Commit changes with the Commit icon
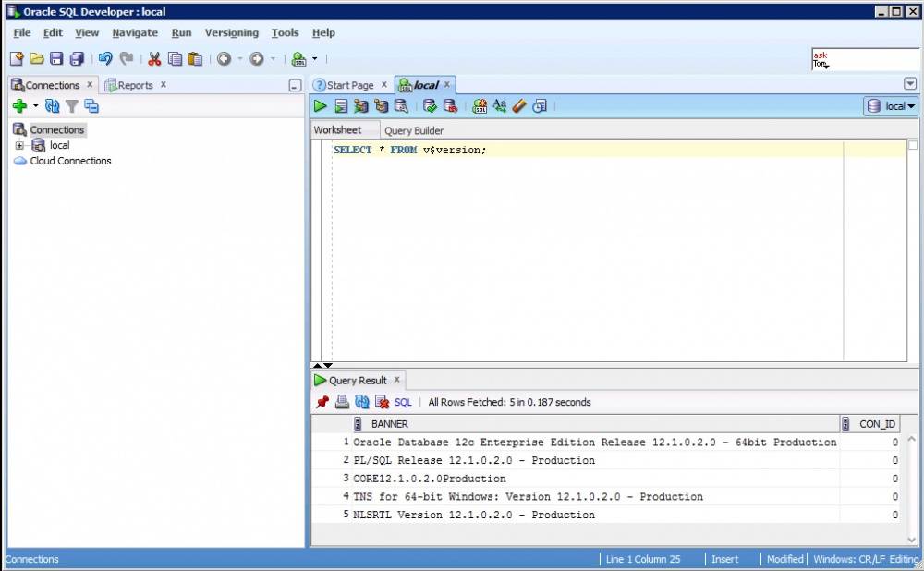 430,106
